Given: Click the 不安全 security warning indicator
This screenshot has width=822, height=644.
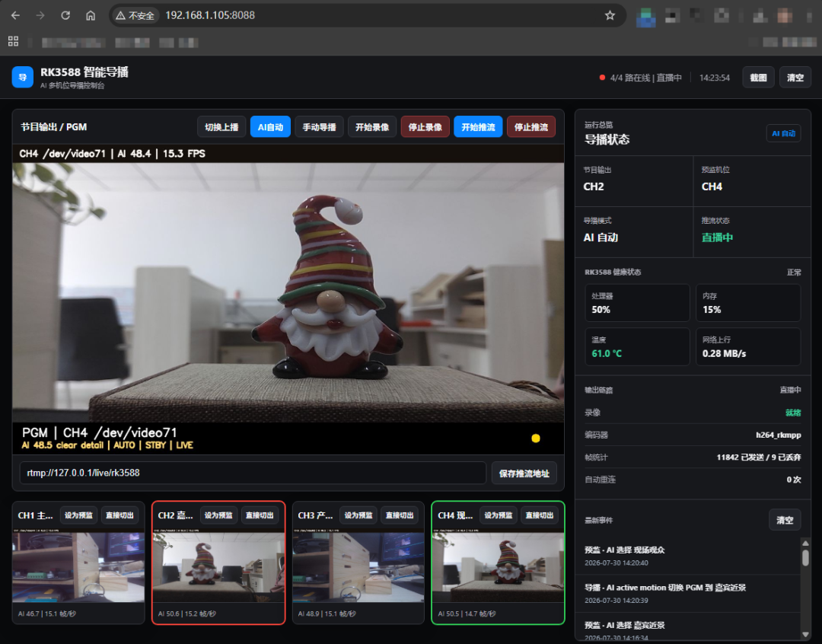Looking at the screenshot, I should point(135,16).
